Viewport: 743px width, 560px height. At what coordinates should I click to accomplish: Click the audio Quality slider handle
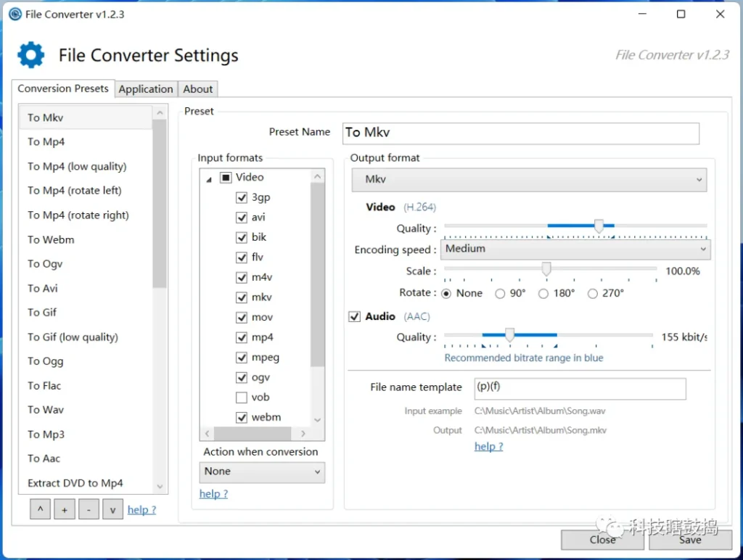click(510, 335)
